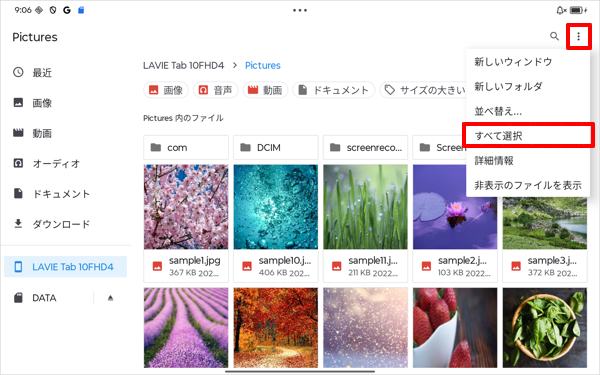Open the cherry blossom thumbnail sample1.jpg
The width and height of the screenshot is (600, 375).
pos(186,207)
